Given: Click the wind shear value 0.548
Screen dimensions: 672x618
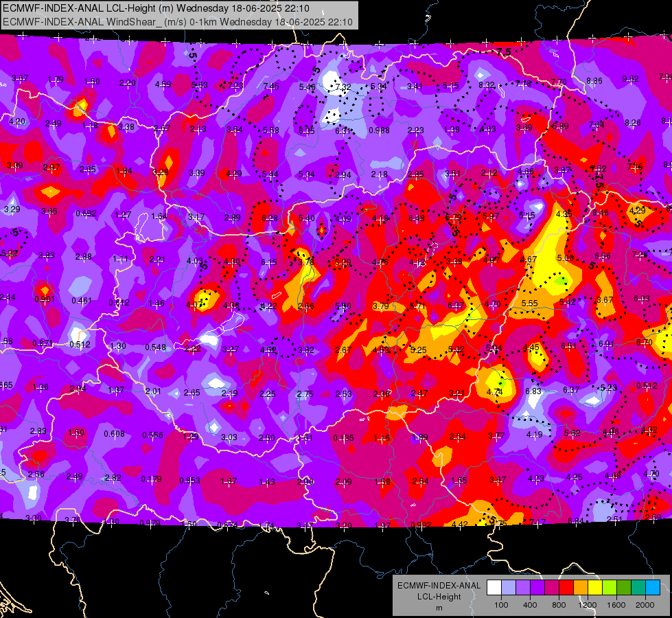Looking at the screenshot, I should (x=156, y=347).
